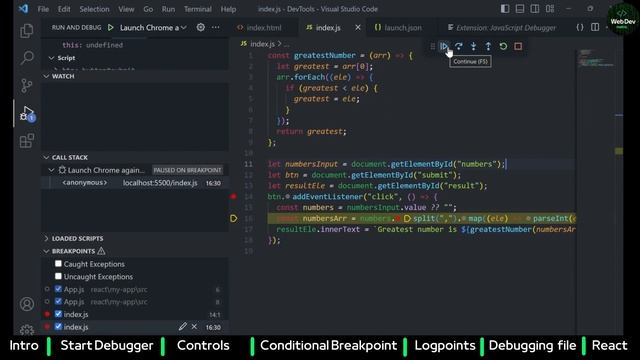Click the split editor icon
The height and width of the screenshot is (360, 640).
pos(595,27)
